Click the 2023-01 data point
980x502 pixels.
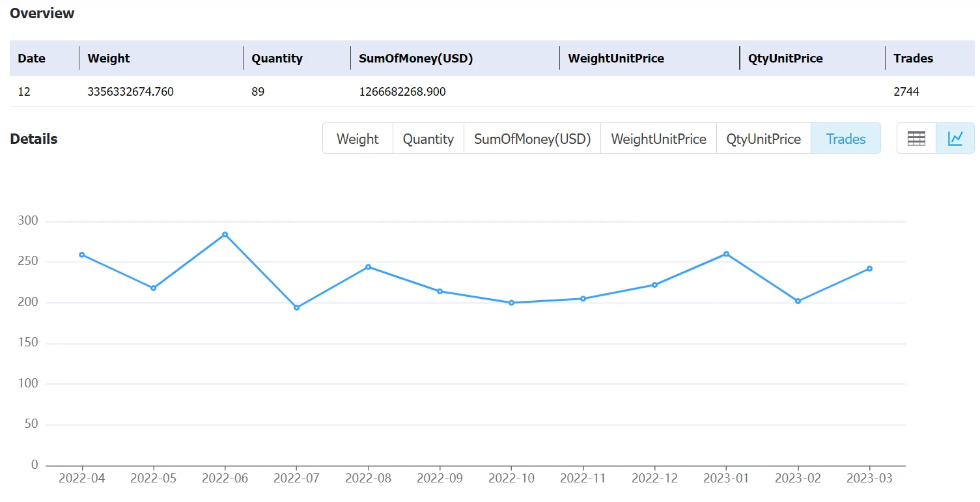coord(727,254)
